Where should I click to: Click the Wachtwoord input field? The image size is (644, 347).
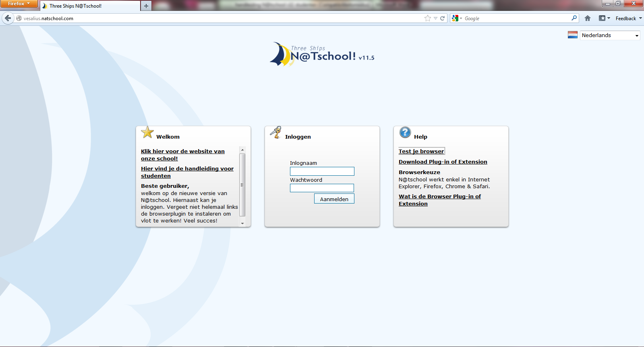click(x=322, y=188)
